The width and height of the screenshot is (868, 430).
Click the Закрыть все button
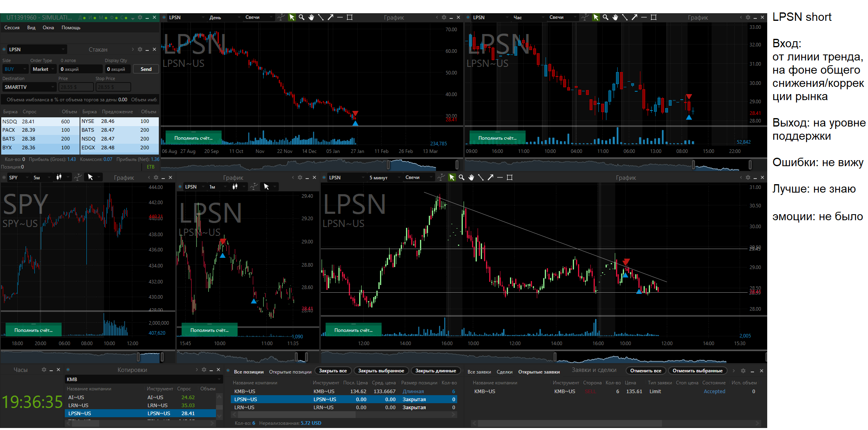(x=333, y=371)
